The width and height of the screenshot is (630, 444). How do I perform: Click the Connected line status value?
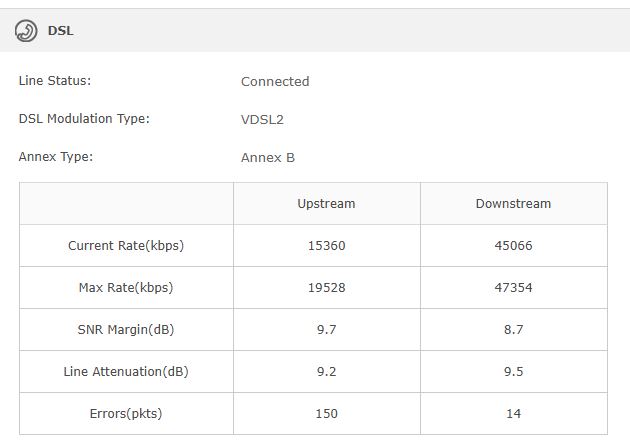pos(275,82)
